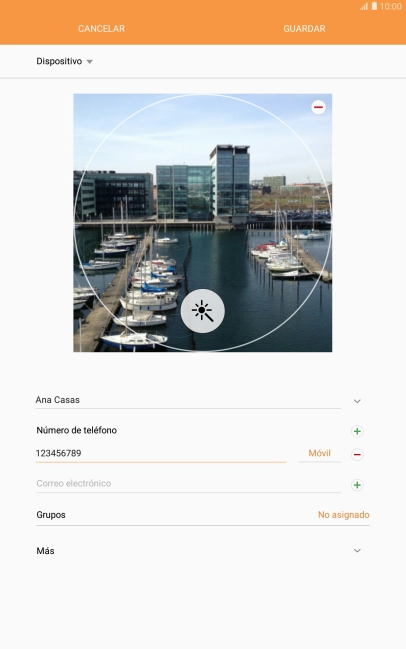Focus the Correo electrónico input field
Image resolution: width=406 pixels, height=649 pixels.
tap(188, 483)
